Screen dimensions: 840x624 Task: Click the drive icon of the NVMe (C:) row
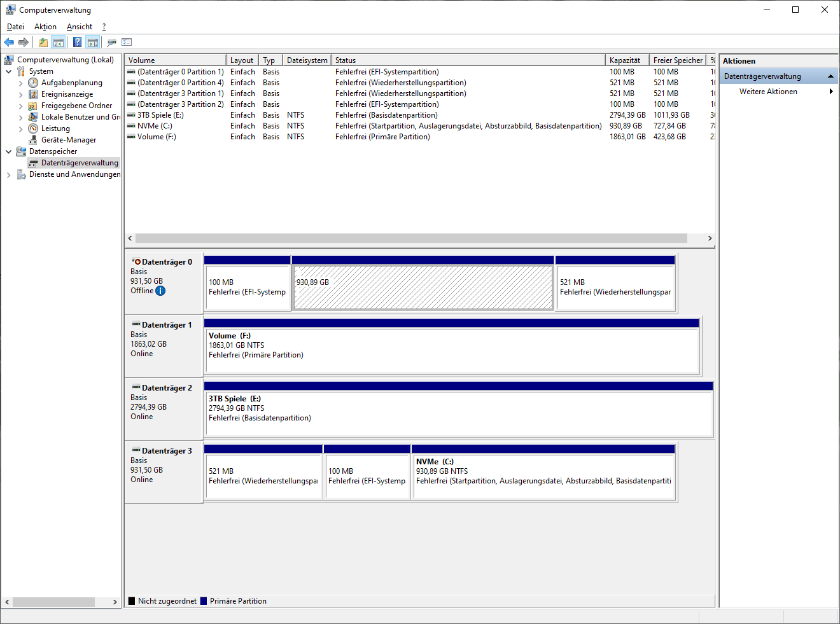131,126
